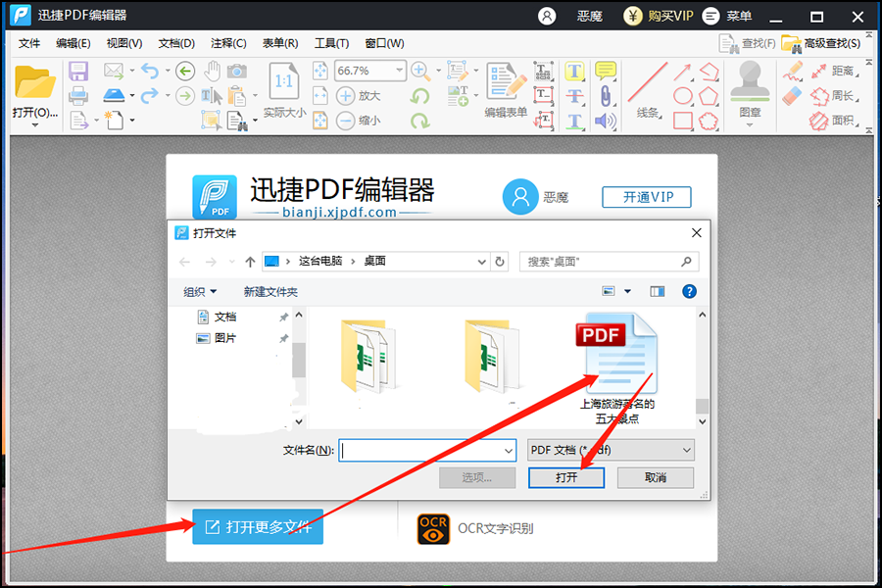This screenshot has height=588, width=882.
Task: Expand the file name combo box arrow
Action: [508, 451]
